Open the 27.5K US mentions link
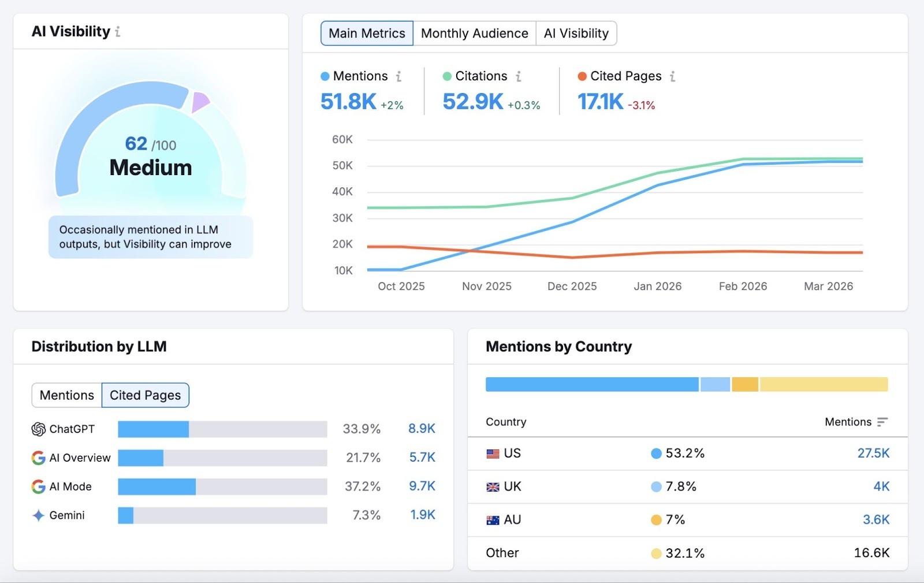The height and width of the screenshot is (583, 924). (873, 454)
